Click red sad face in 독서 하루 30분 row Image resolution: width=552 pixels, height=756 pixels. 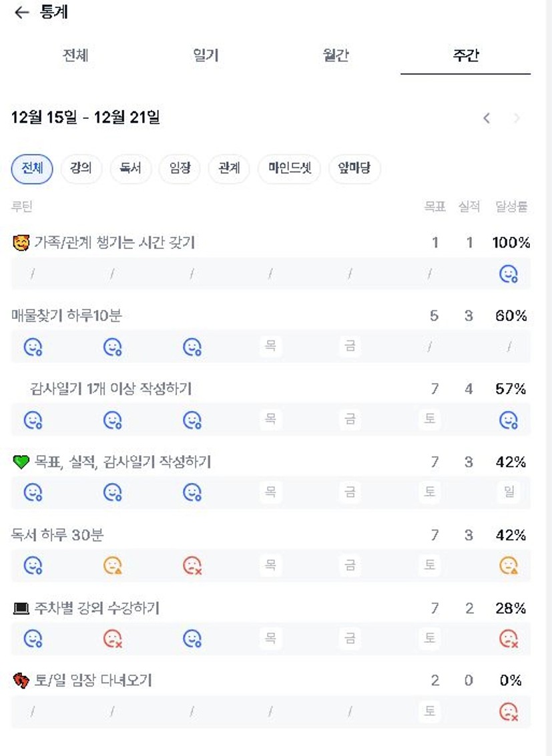(192, 566)
